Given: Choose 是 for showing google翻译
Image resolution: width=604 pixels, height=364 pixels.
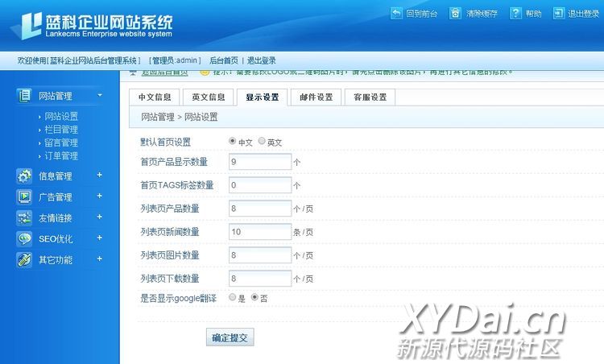Looking at the screenshot, I should [x=232, y=297].
